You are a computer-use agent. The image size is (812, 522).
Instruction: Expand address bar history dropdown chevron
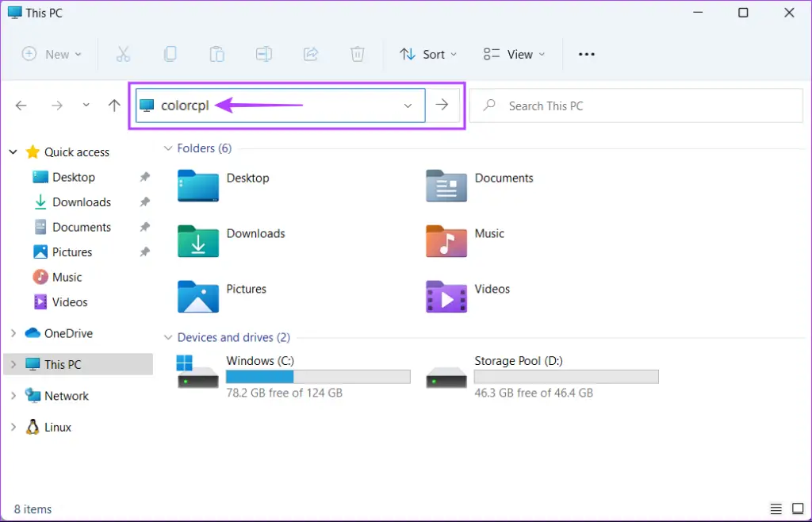pyautogui.click(x=408, y=106)
